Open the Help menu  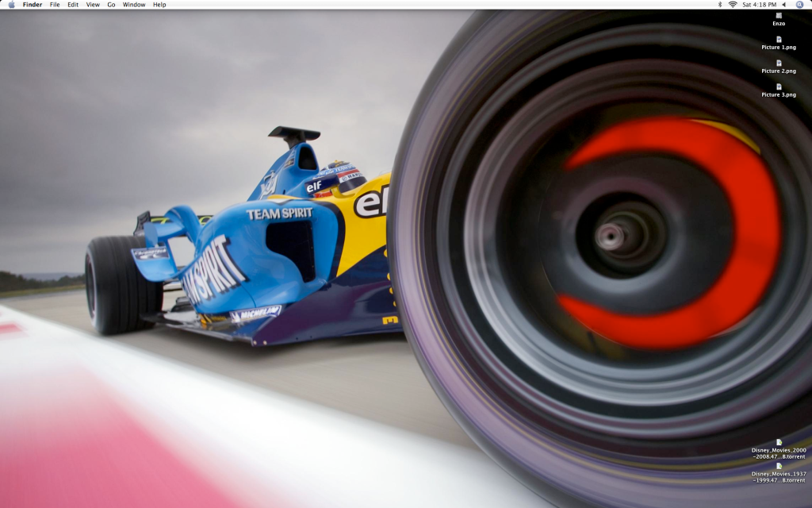[159, 5]
